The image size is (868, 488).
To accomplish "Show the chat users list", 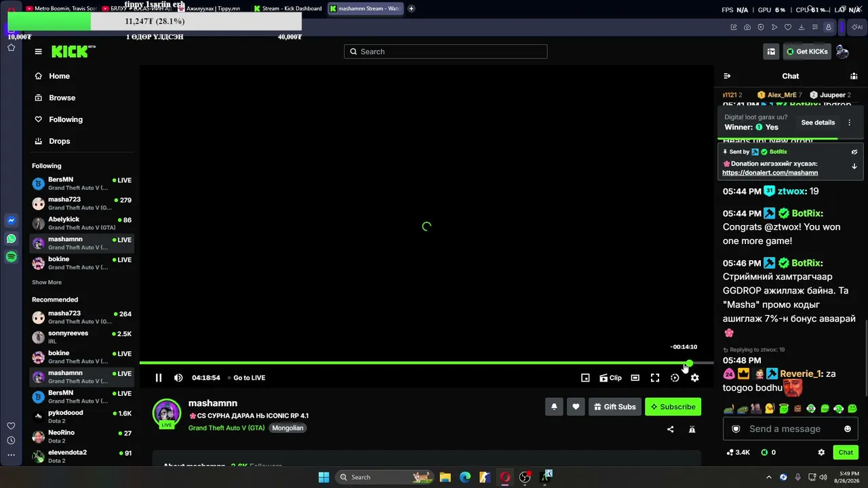I will [x=854, y=76].
